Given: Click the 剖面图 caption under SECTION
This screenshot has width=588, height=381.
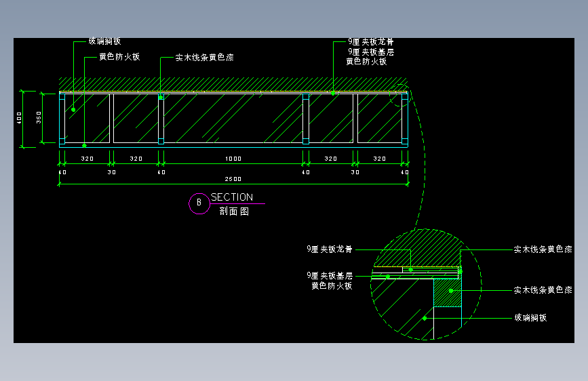Looking at the screenshot, I should tap(234, 212).
